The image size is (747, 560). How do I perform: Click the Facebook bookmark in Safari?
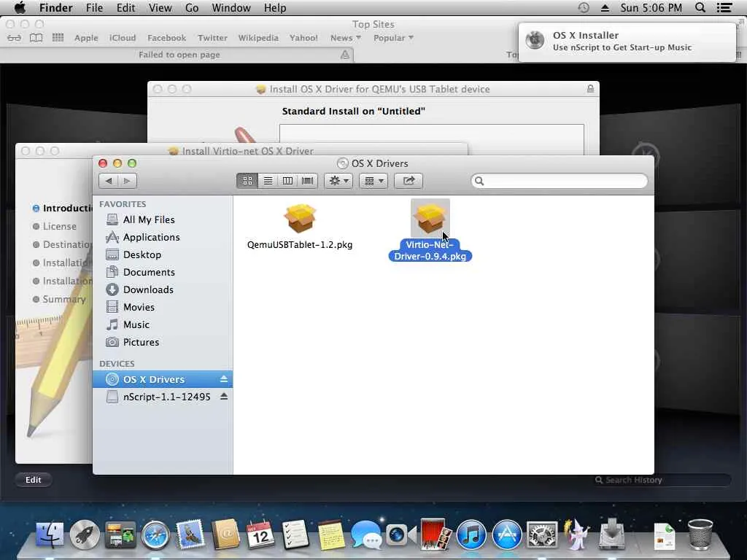pos(167,38)
